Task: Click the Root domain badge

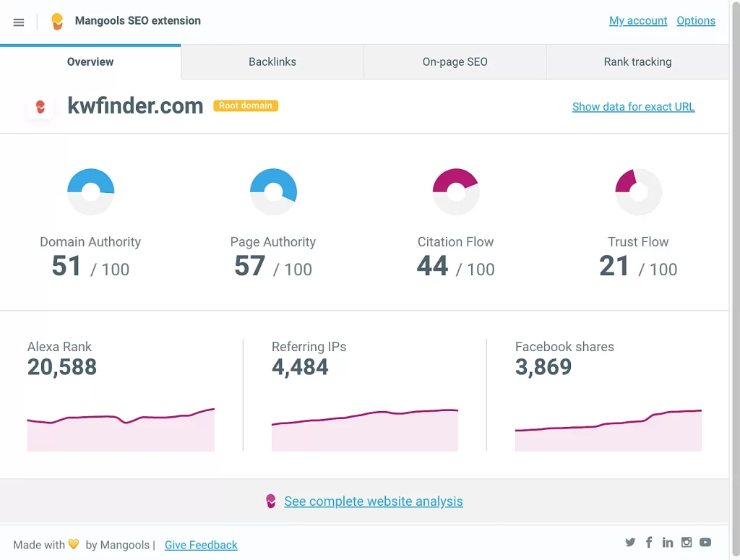Action: [246, 105]
